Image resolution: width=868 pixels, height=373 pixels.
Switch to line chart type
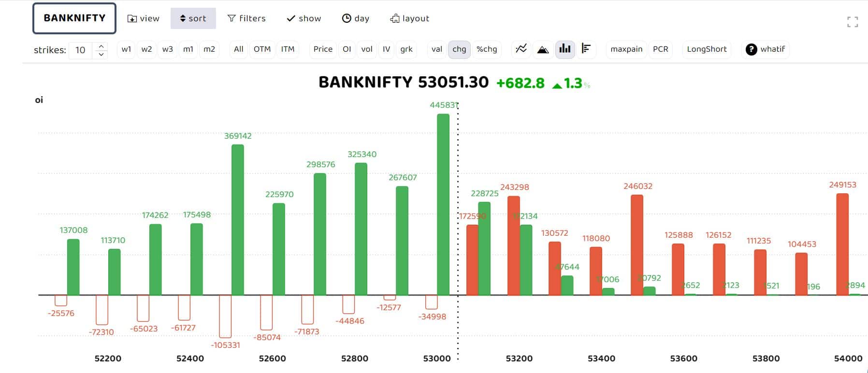[521, 49]
